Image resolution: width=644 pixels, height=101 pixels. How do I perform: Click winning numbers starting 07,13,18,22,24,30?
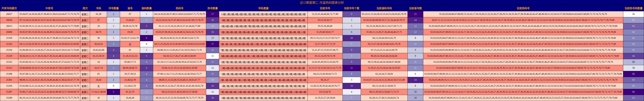49,20
